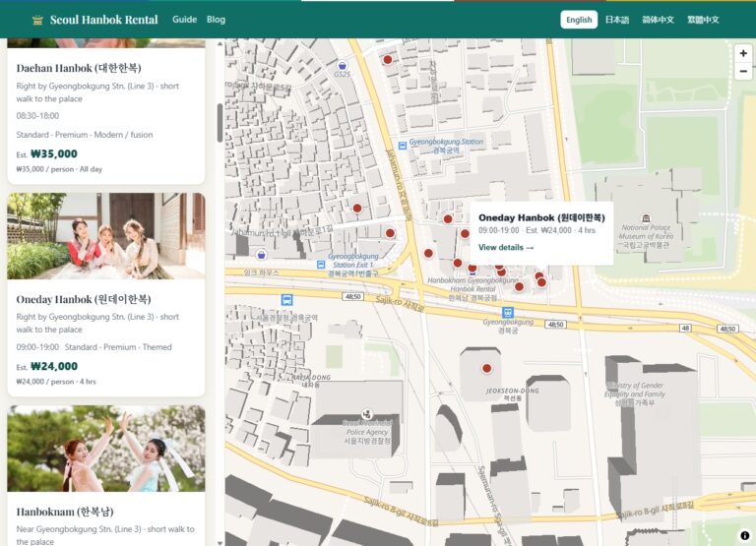Zoom out the map with minus button
Viewport: 756px width, 546px height.
[x=743, y=71]
